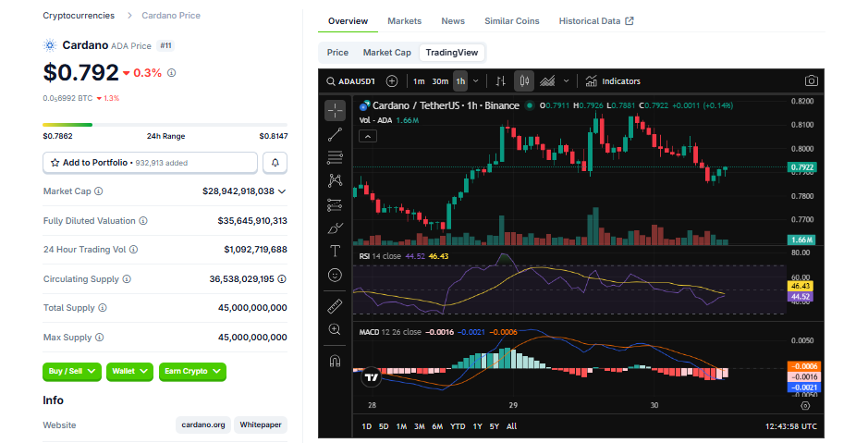This screenshot has height=443, width=868.
Task: Switch to Market Cap chart view
Action: click(x=387, y=53)
